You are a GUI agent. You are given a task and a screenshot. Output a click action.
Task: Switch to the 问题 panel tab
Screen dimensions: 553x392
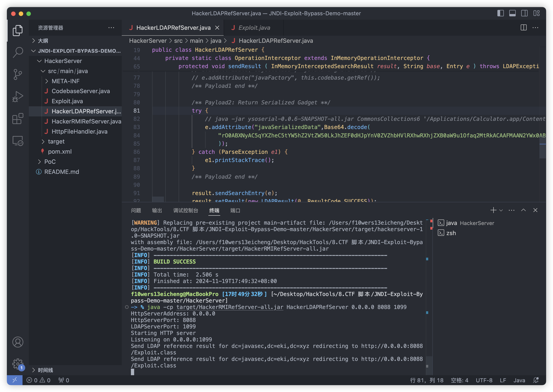pos(136,211)
